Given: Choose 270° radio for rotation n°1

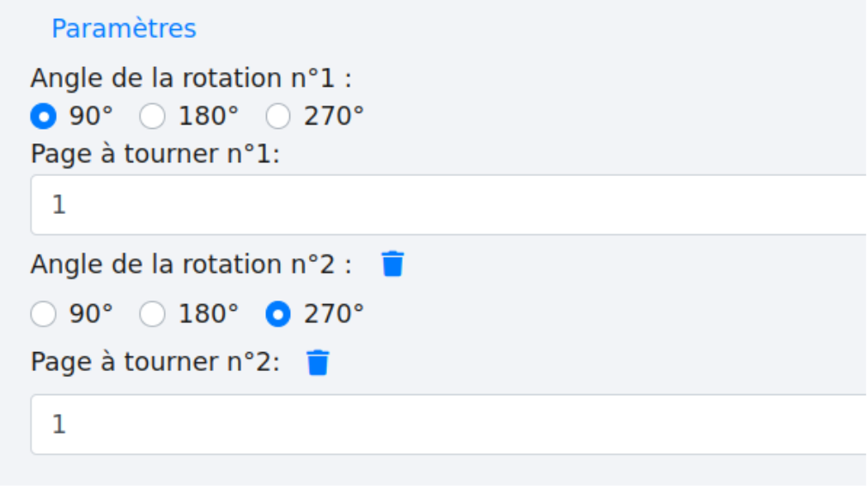Looking at the screenshot, I should (x=278, y=116).
